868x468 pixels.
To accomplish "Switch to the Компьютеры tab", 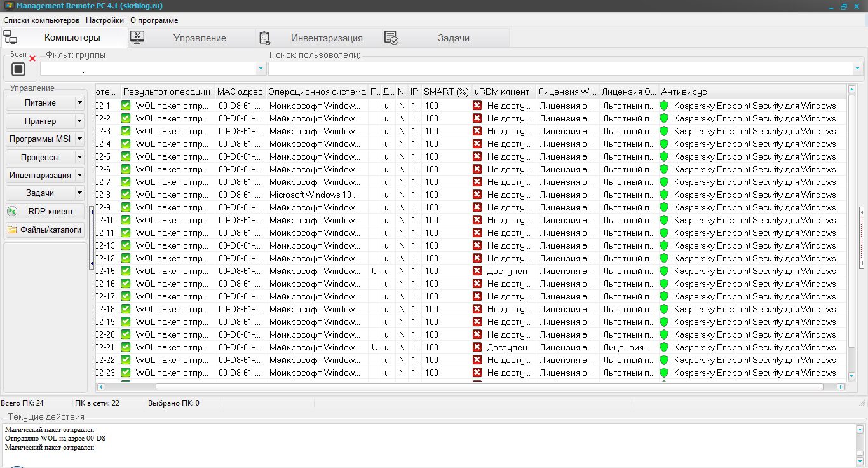I will click(x=64, y=38).
